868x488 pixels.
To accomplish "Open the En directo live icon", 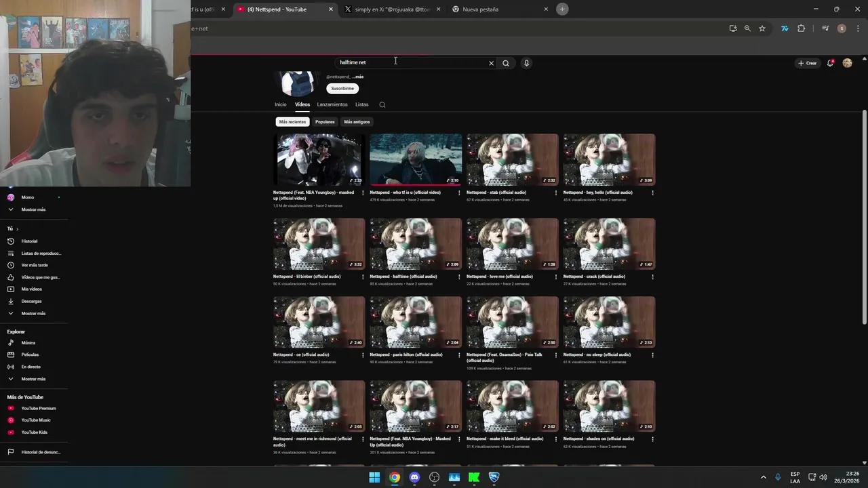I will pyautogui.click(x=11, y=367).
